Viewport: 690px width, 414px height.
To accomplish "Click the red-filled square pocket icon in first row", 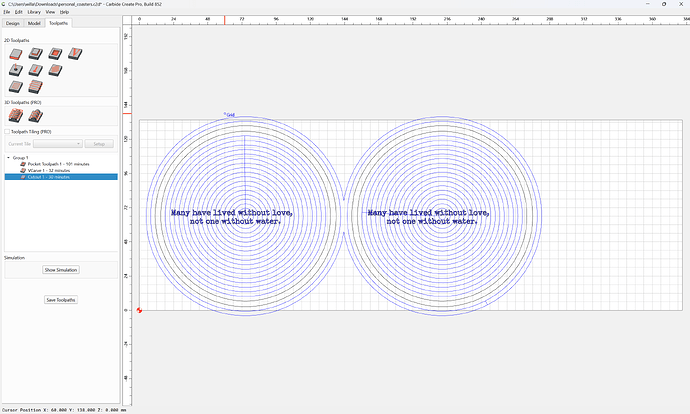I will (55, 54).
